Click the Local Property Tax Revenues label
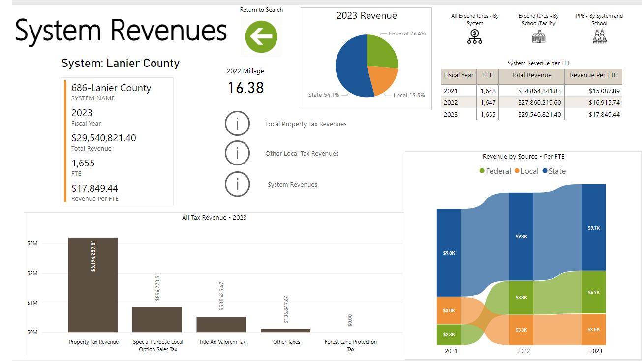This screenshot has width=644, height=361. point(306,124)
